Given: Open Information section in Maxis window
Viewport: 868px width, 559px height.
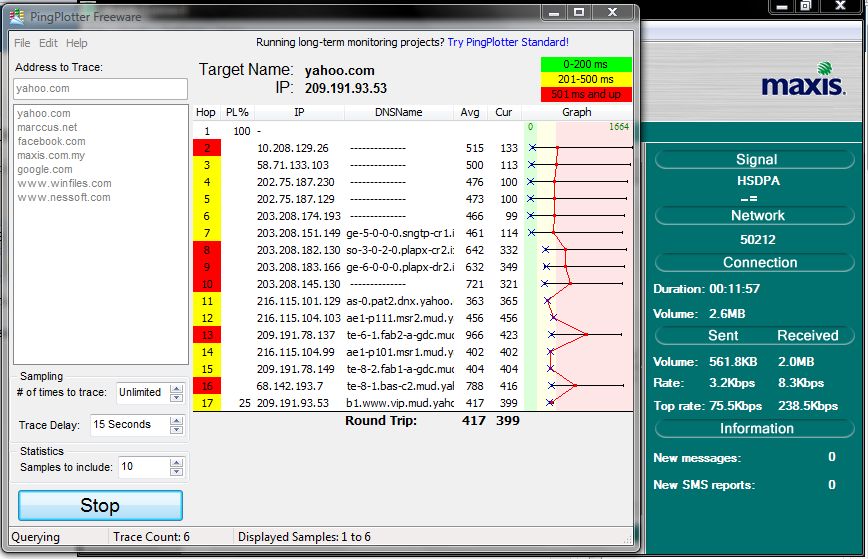Looking at the screenshot, I should click(755, 428).
